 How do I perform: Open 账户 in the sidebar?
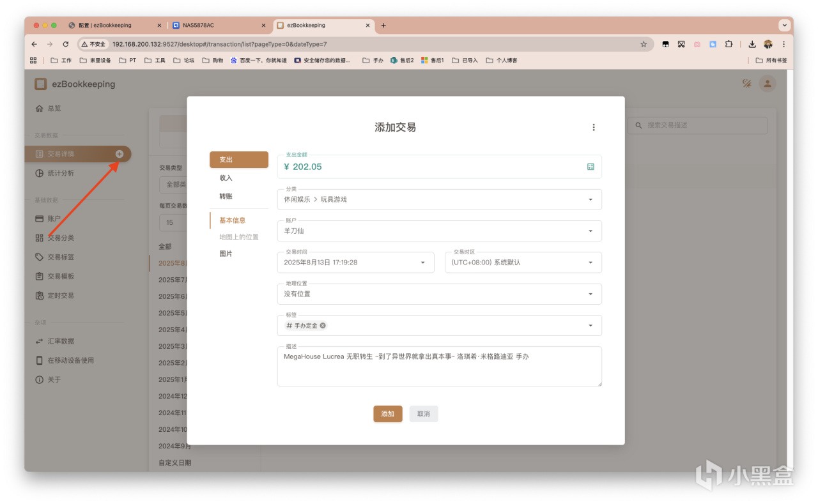coord(49,218)
